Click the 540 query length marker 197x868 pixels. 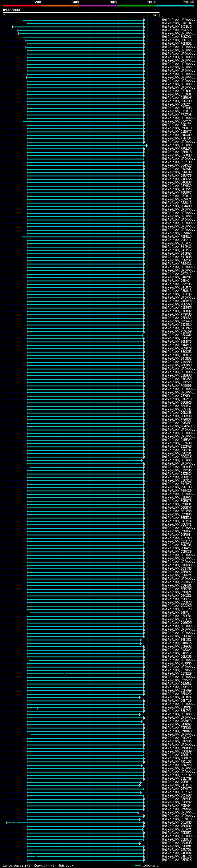[156, 15]
